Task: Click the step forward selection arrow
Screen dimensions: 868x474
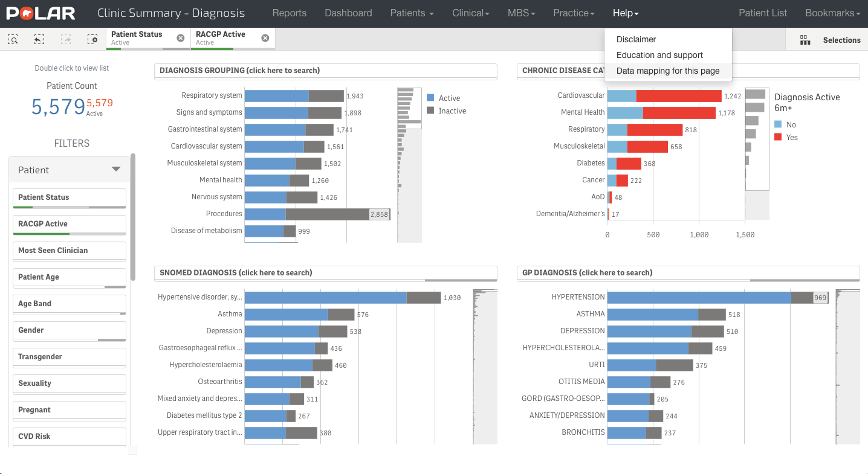Action: [66, 39]
